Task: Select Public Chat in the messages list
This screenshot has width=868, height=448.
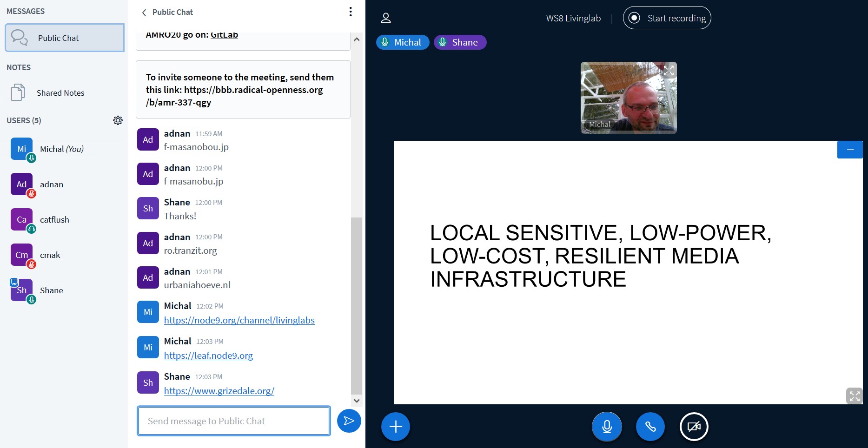Action: (65, 38)
